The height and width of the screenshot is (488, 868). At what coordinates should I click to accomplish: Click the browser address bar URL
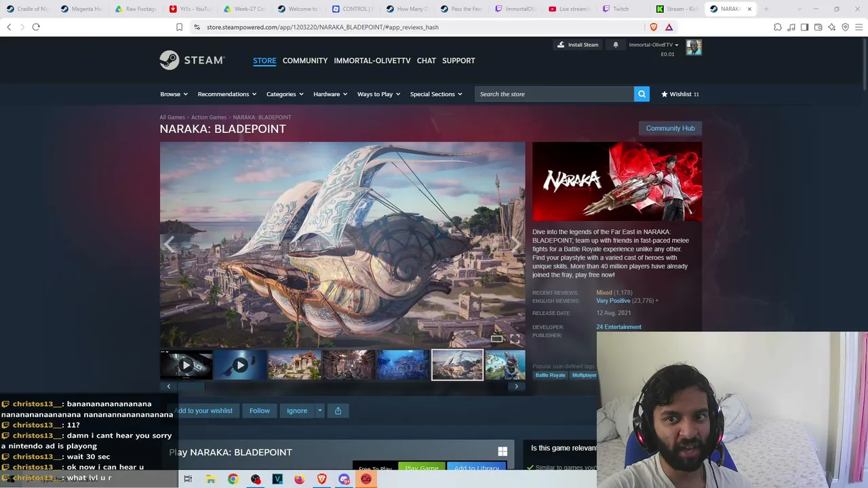pos(323,27)
